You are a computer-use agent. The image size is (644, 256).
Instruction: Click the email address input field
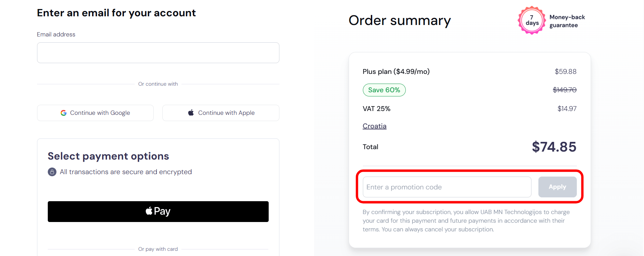click(158, 53)
